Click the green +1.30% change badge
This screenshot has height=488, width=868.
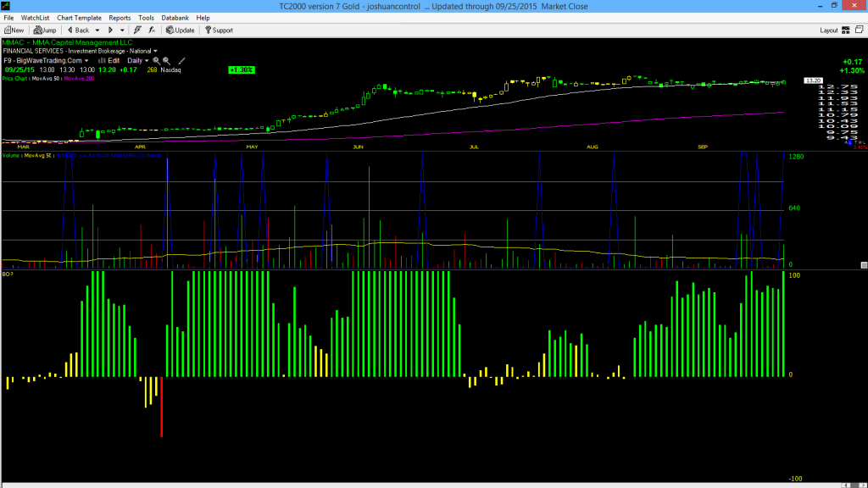pos(242,69)
